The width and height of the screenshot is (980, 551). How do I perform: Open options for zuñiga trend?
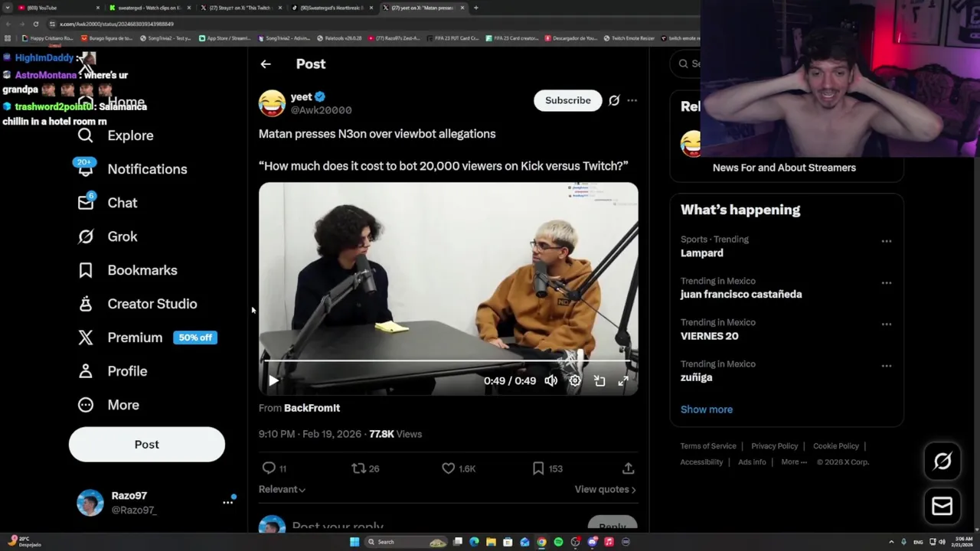pos(886,366)
